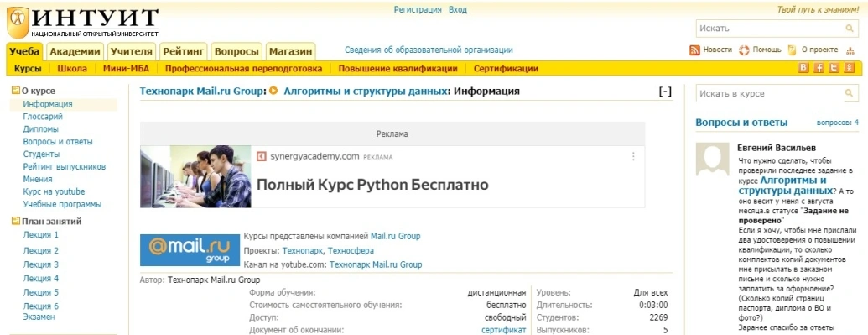This screenshot has width=868, height=335.
Task: Click the Вход login link
Action: (458, 9)
